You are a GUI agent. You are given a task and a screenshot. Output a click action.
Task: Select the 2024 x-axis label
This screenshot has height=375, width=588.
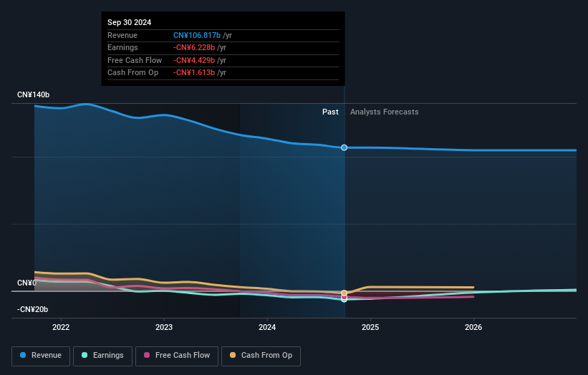tap(267, 327)
